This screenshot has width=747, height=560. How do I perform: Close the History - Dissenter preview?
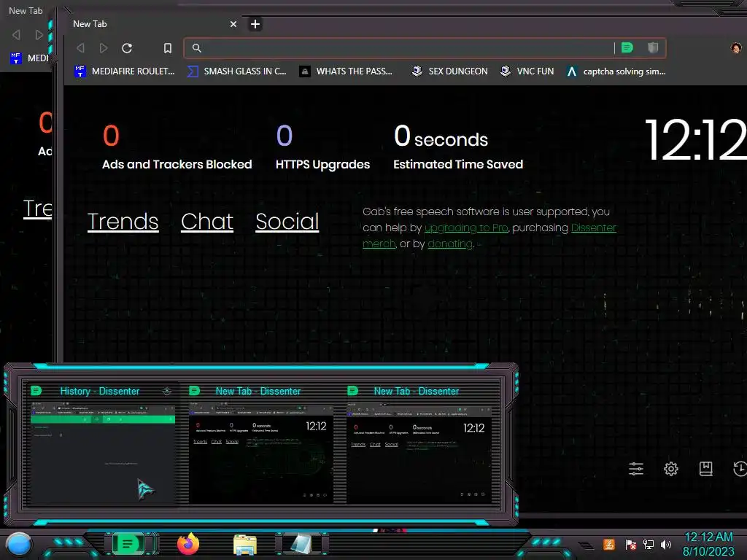(167, 392)
